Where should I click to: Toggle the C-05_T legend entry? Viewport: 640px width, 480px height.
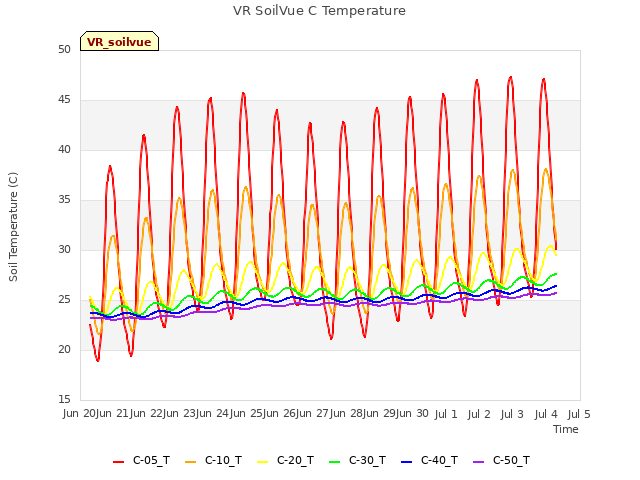pos(141,460)
